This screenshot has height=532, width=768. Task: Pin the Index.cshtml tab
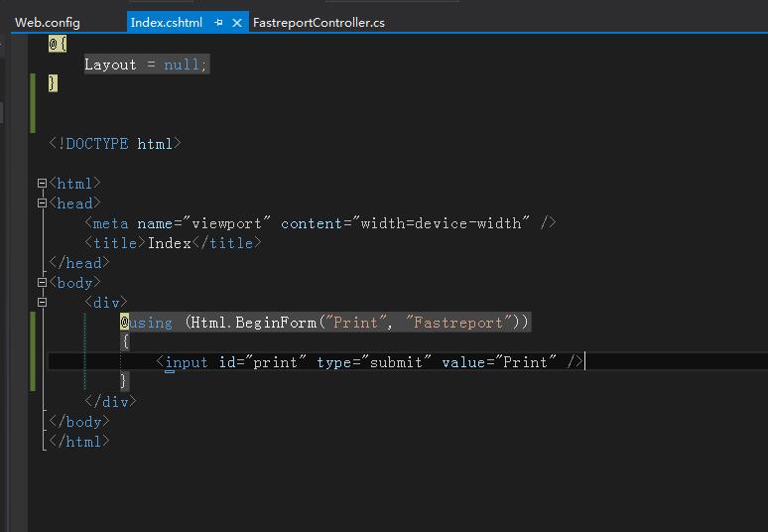218,23
